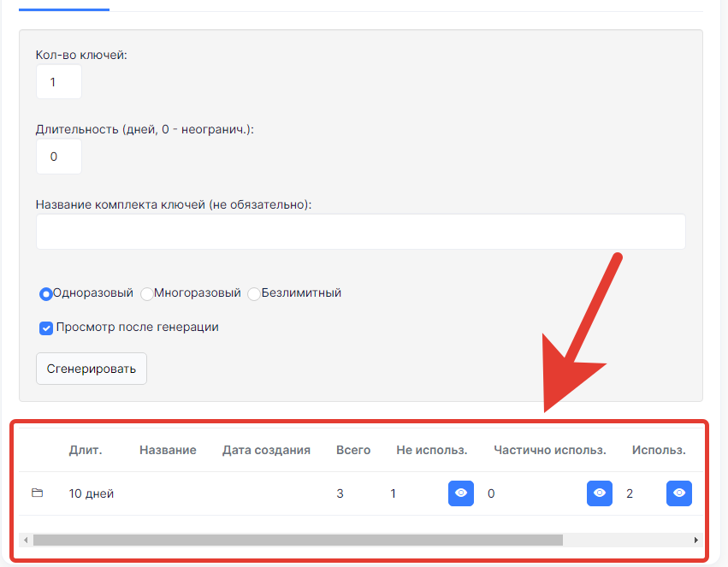Select Безлимитный radio option
The width and height of the screenshot is (728, 567).
[254, 294]
